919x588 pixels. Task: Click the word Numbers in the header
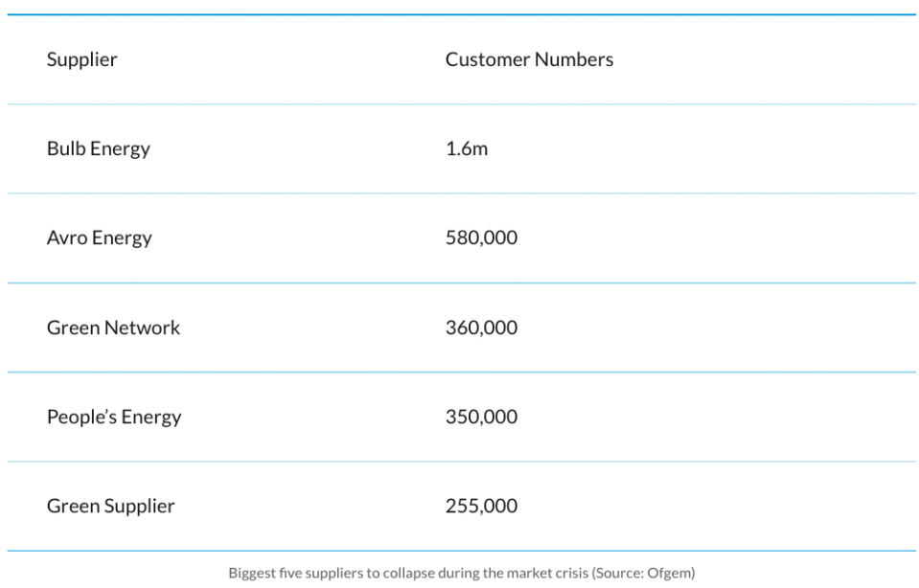[574, 59]
